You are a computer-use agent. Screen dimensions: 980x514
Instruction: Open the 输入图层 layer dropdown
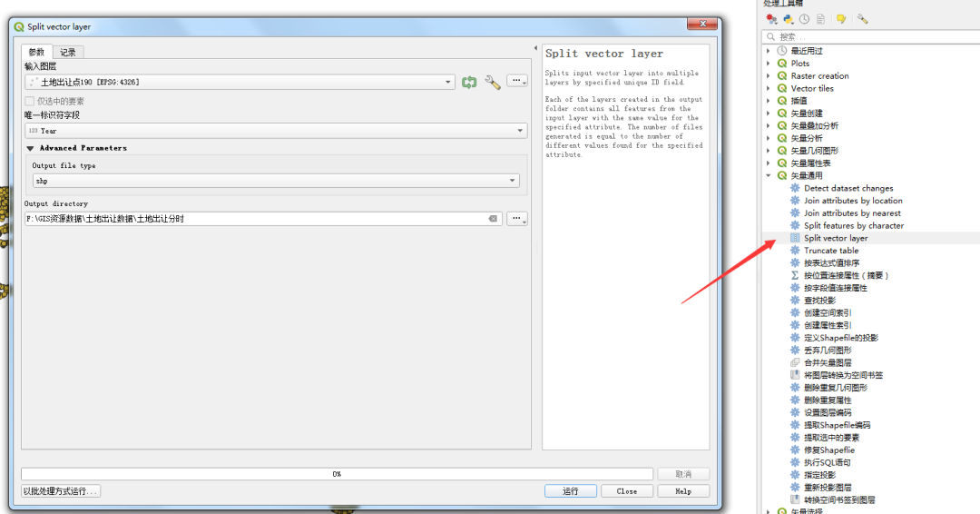[240, 82]
